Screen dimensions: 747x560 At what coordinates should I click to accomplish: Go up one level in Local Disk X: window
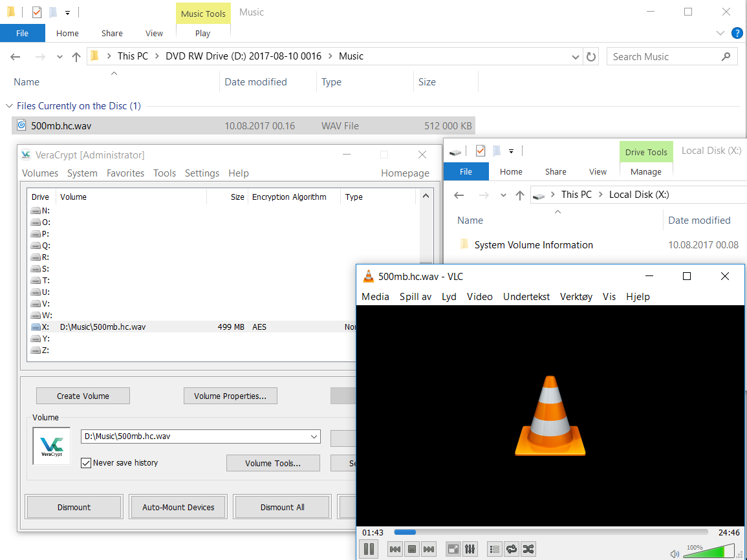(x=520, y=195)
